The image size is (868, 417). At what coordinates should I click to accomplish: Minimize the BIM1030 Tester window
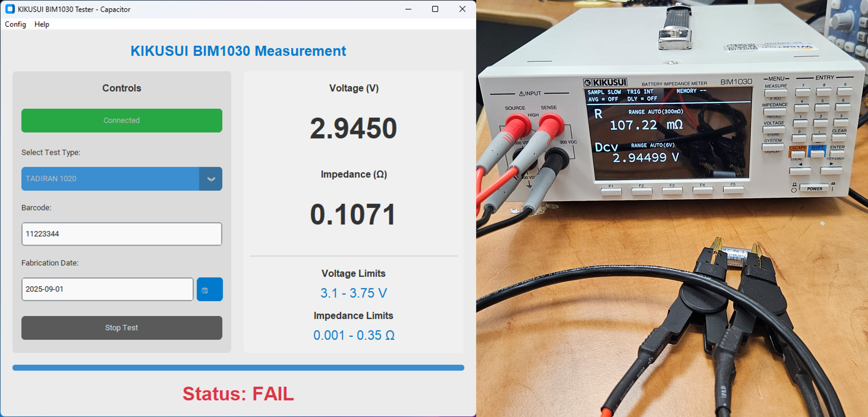[x=408, y=9]
